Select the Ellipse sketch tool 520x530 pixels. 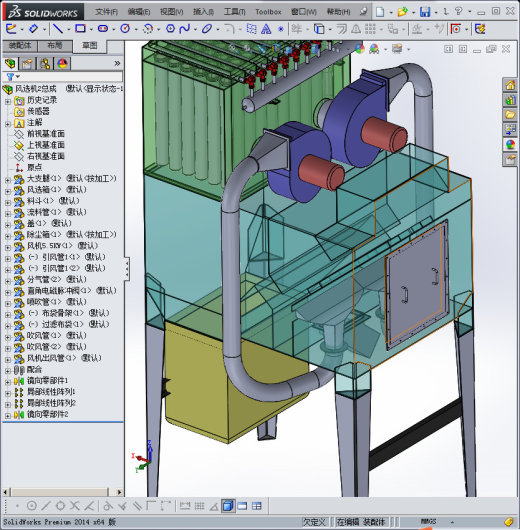coord(207,29)
